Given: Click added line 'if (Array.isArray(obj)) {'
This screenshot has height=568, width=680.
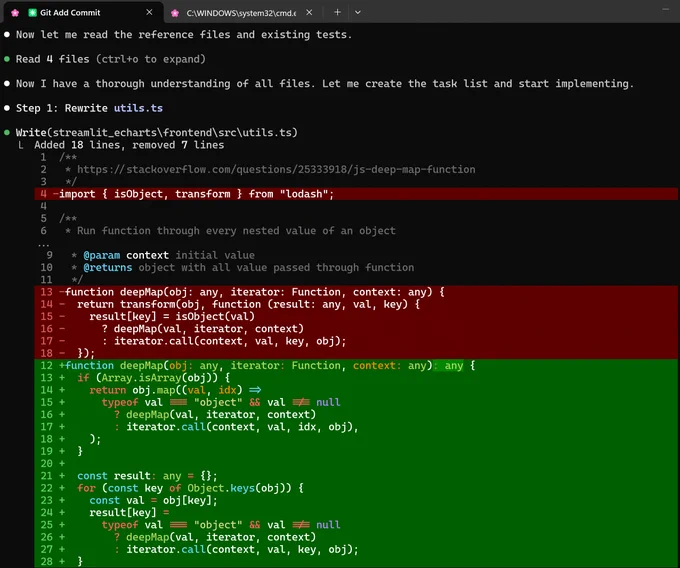Looking at the screenshot, I should click(x=356, y=378).
